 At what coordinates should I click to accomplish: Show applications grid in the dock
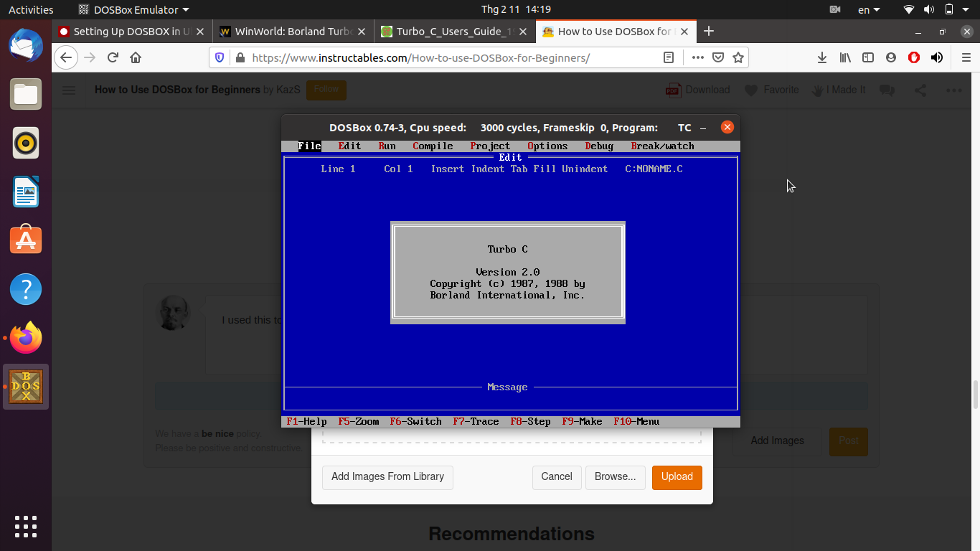(x=26, y=526)
